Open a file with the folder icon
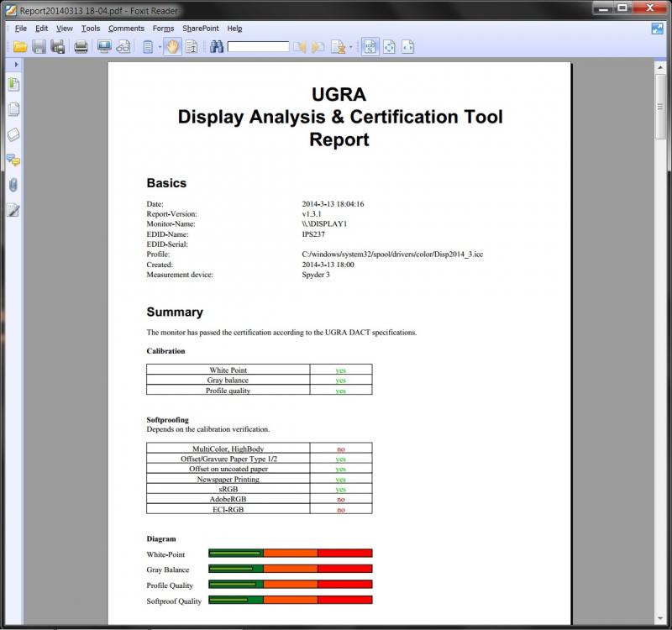Viewport: 672px width, 630px height. point(19,47)
